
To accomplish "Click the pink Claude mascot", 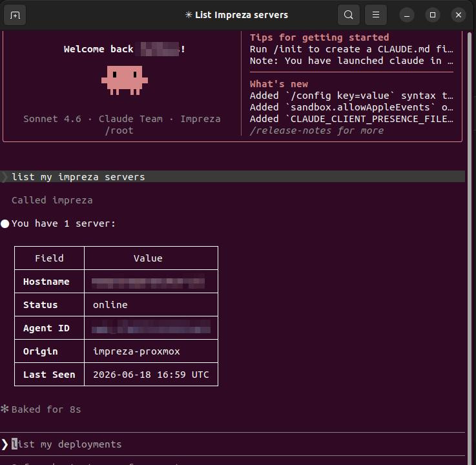I will pyautogui.click(x=125, y=81).
